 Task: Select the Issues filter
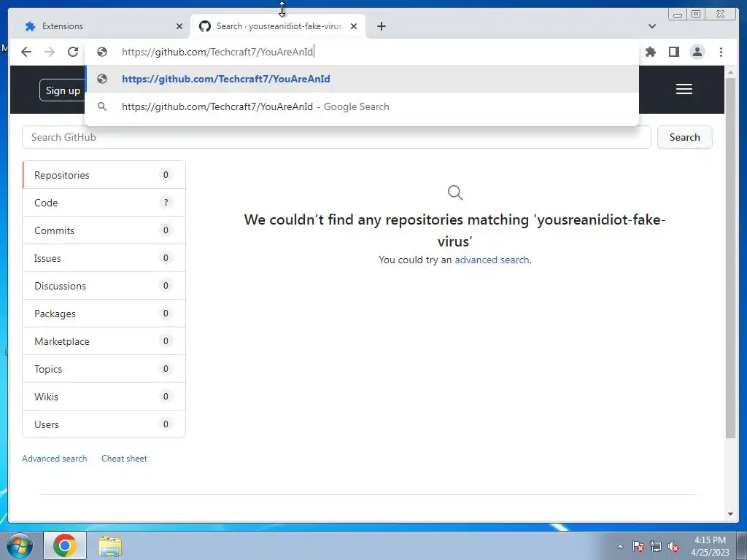point(104,258)
